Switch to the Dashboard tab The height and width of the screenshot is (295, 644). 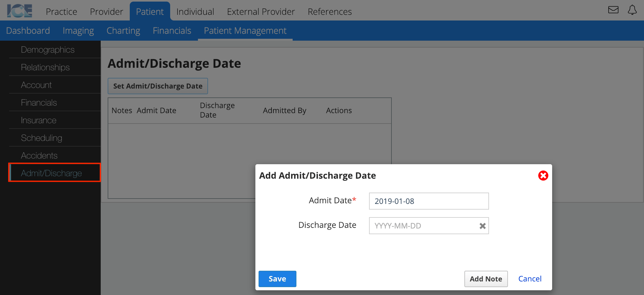pyautogui.click(x=28, y=31)
